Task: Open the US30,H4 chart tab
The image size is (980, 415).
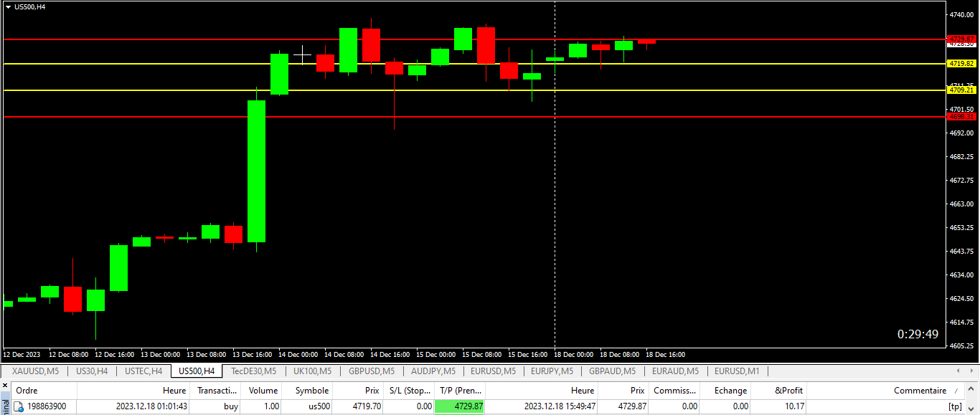Action: (x=92, y=371)
